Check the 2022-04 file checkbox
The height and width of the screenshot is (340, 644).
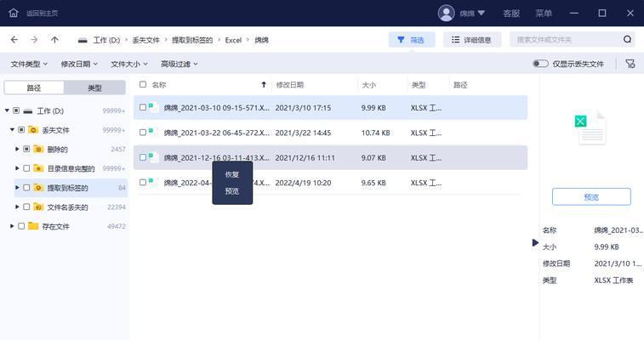pos(143,183)
